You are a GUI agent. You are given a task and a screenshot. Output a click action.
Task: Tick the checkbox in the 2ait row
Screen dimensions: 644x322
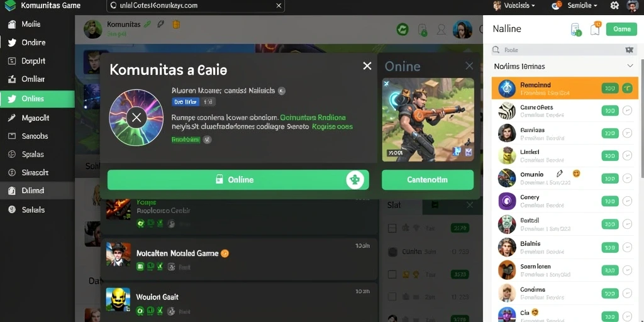pos(392,297)
